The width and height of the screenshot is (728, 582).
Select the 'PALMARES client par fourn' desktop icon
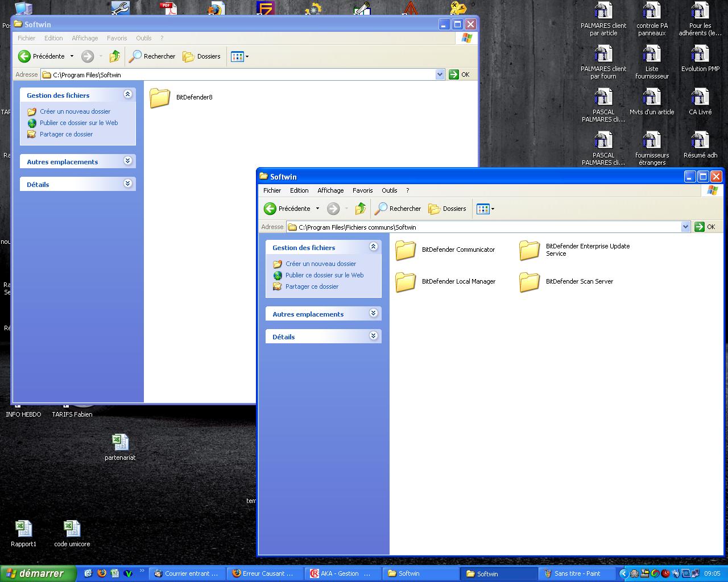[x=603, y=63]
